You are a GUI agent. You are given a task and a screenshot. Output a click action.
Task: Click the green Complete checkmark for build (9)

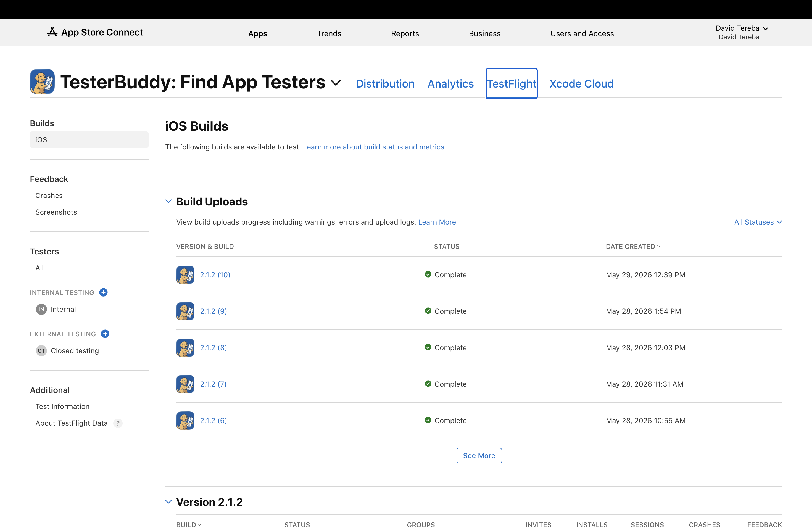pyautogui.click(x=428, y=311)
